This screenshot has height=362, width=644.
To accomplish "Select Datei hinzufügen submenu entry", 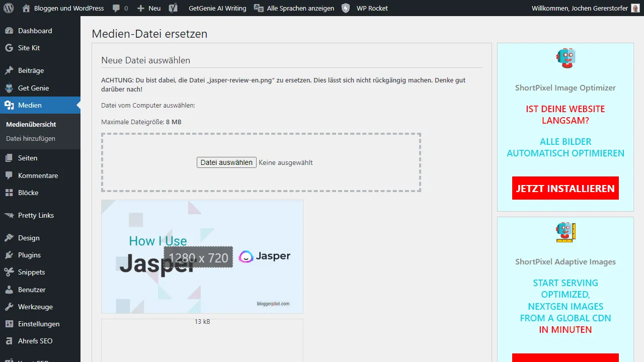I will point(31,138).
